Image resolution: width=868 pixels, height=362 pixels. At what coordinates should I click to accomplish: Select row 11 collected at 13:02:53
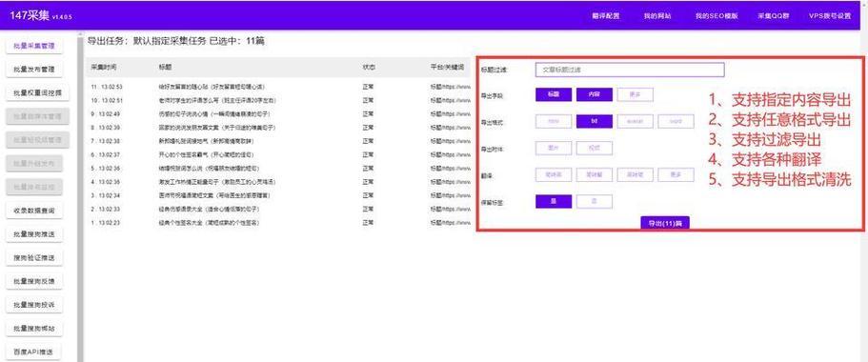pos(279,87)
